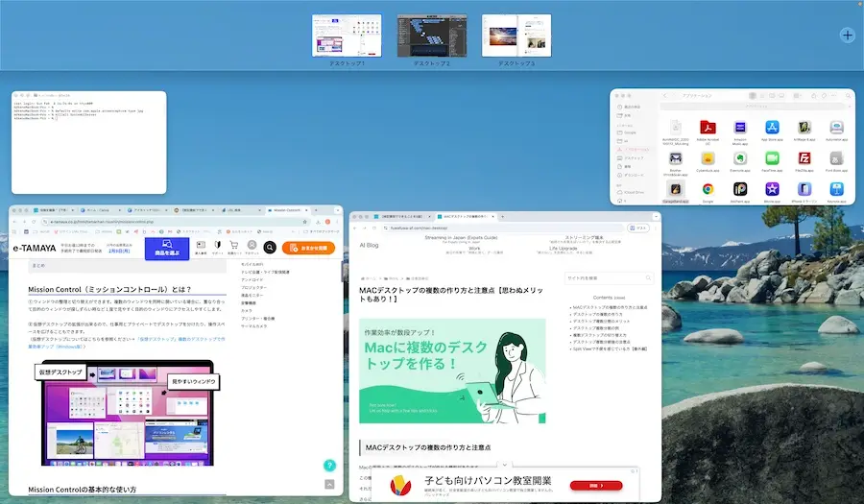Screen dimensions: 864x504
Task: Open Work menu item on AI Blog
Action: [474, 250]
